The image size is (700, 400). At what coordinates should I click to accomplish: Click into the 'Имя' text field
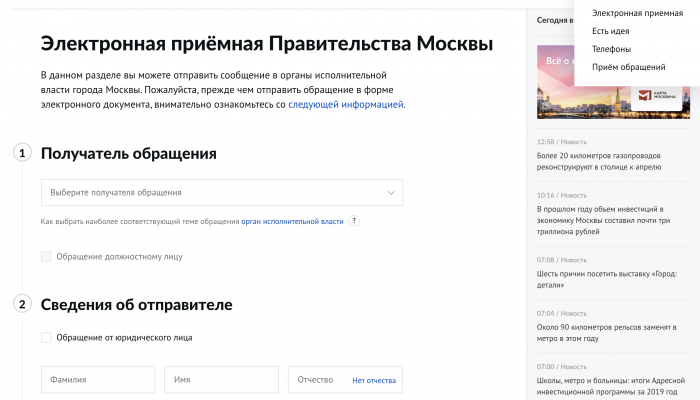pos(221,380)
